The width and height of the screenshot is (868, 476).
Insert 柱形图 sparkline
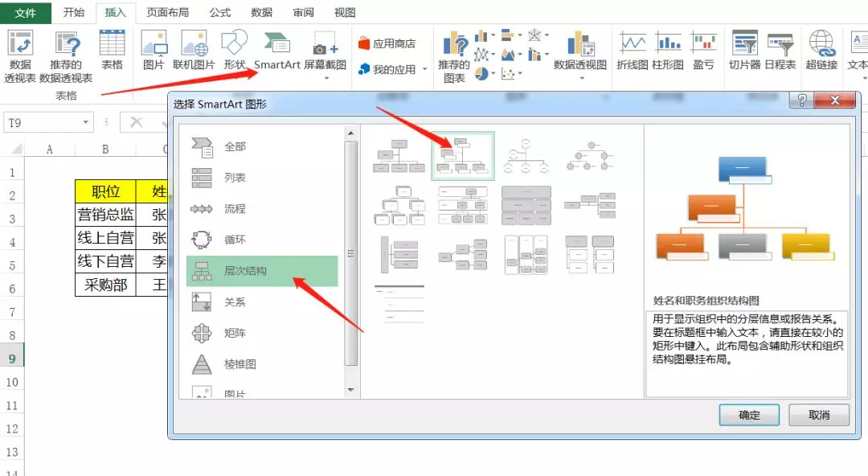(668, 51)
